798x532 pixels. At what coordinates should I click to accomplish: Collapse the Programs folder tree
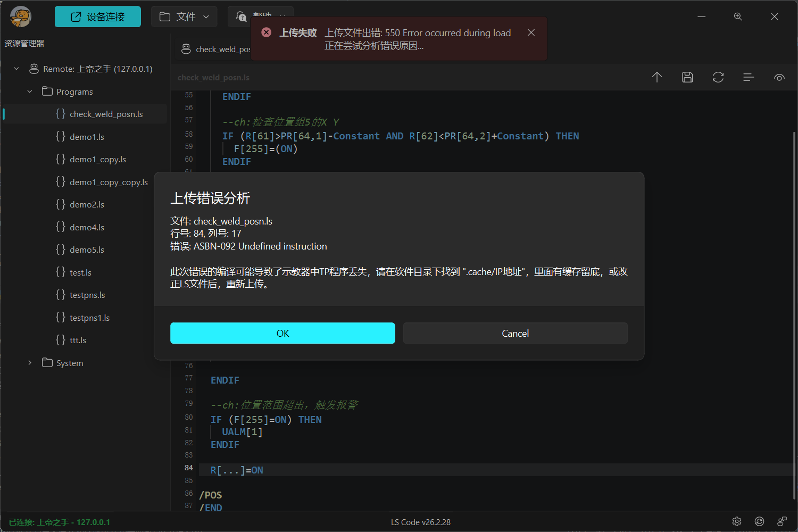(x=29, y=91)
